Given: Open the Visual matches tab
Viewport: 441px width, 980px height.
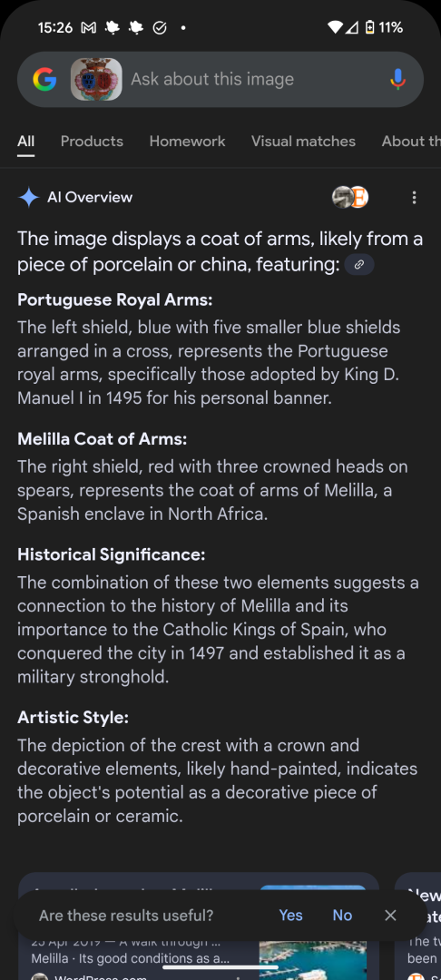Looking at the screenshot, I should click(x=304, y=142).
